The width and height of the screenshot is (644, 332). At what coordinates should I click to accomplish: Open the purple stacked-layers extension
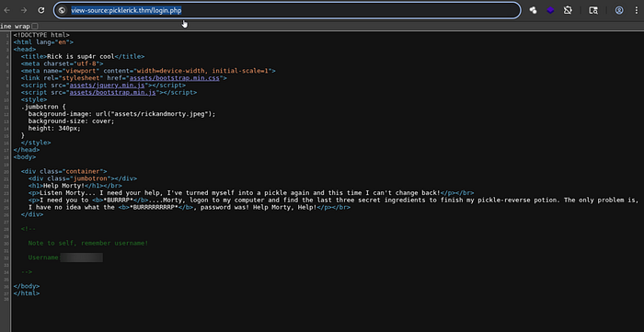[550, 11]
